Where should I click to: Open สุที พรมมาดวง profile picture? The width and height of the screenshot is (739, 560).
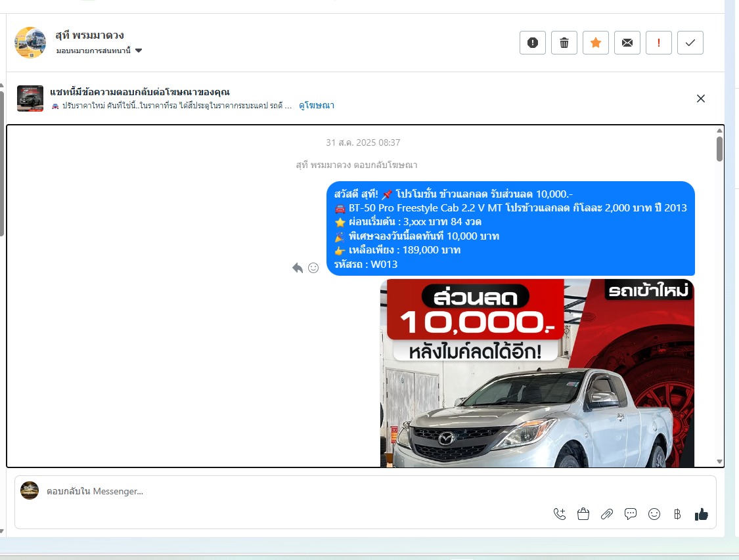tap(30, 43)
